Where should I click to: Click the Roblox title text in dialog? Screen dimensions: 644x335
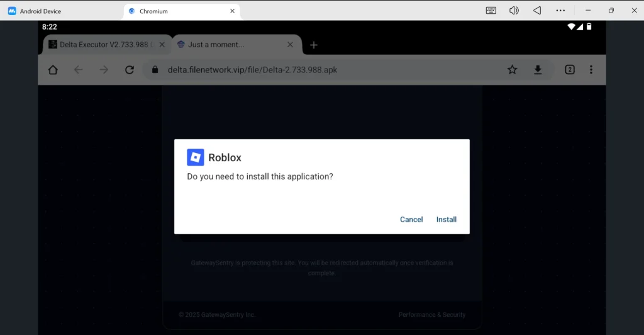(x=225, y=157)
